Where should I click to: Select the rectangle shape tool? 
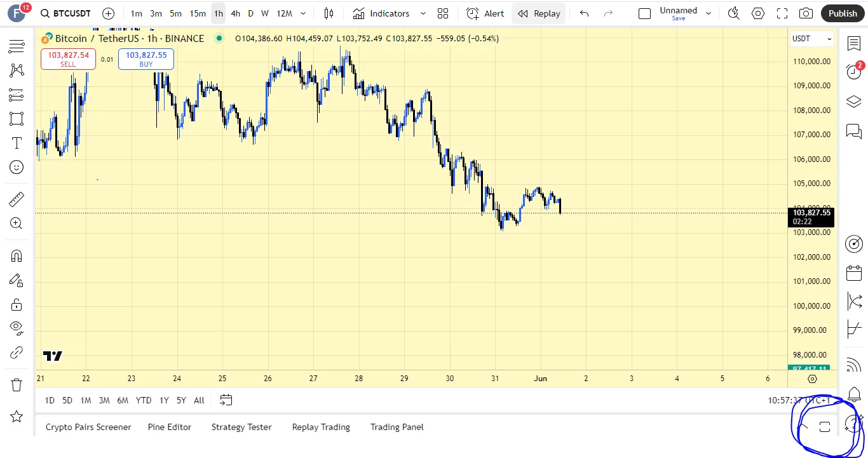coord(17,119)
